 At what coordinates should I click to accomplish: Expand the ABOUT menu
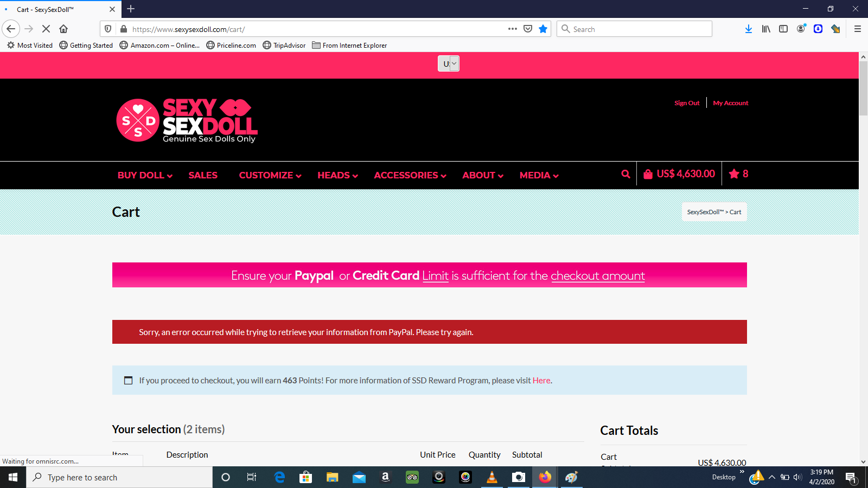click(x=483, y=175)
